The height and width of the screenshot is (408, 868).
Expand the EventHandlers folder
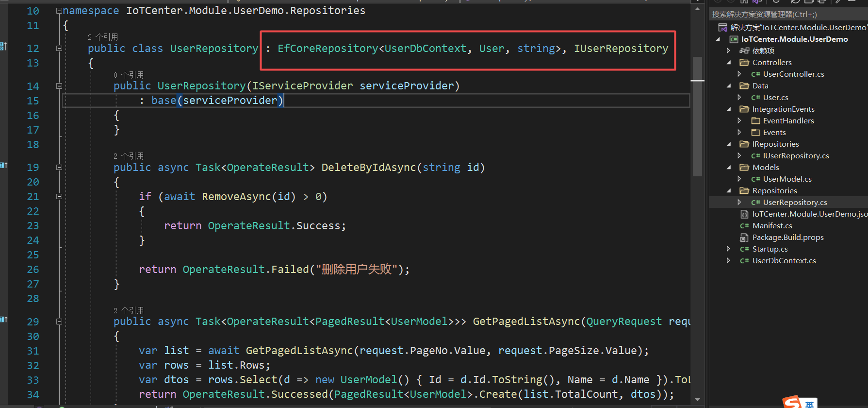pyautogui.click(x=739, y=120)
